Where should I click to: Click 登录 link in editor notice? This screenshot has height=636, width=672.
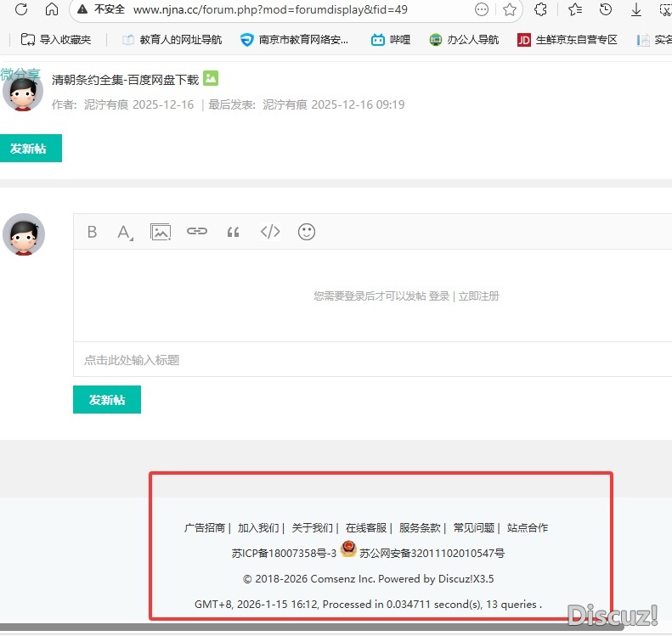coord(439,296)
